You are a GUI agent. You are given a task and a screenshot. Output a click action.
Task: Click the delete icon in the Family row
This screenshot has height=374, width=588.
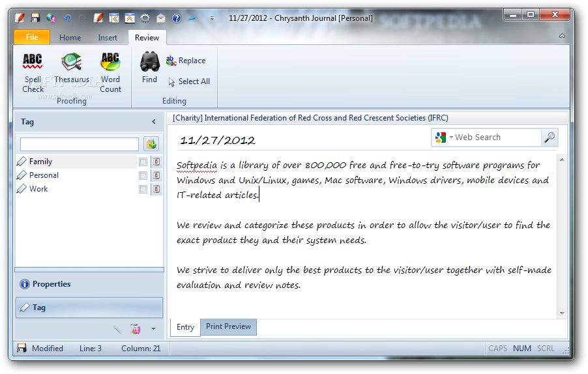click(x=156, y=162)
